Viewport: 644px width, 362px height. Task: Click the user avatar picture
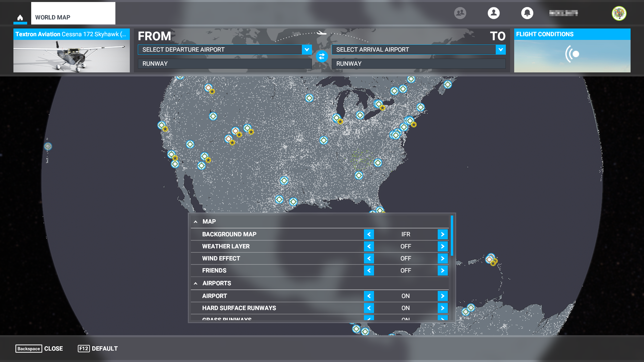619,13
